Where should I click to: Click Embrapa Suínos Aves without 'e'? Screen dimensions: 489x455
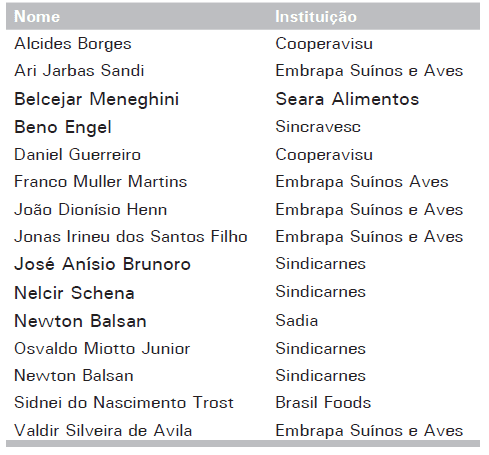pos(362,182)
